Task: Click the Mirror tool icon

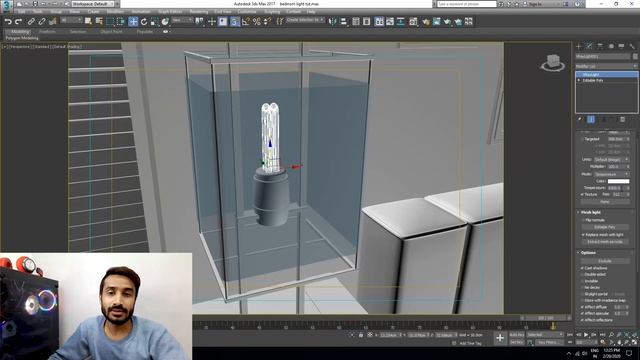Action: coord(333,22)
